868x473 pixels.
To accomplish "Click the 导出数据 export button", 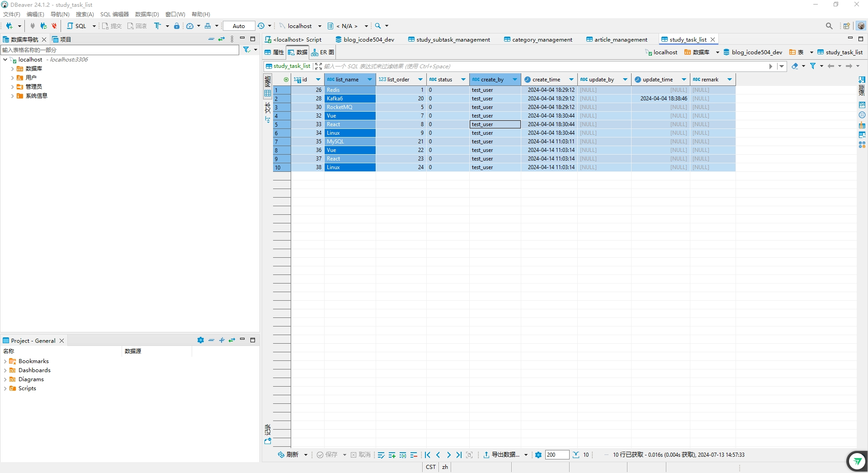I will [x=502, y=455].
